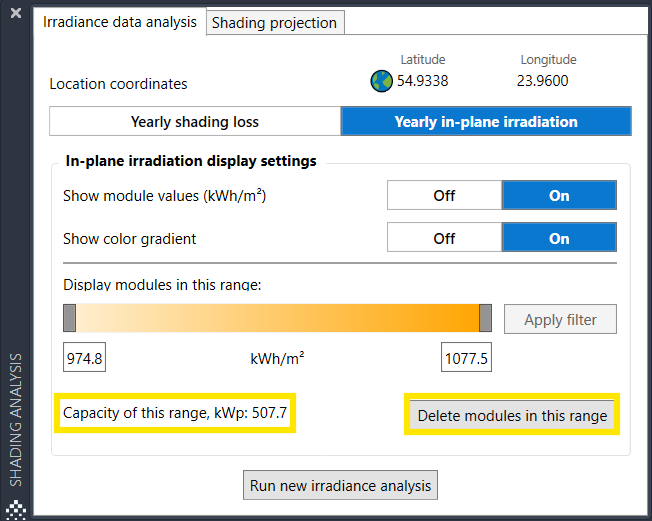Disable Show color gradient
The image size is (652, 521).
click(444, 239)
